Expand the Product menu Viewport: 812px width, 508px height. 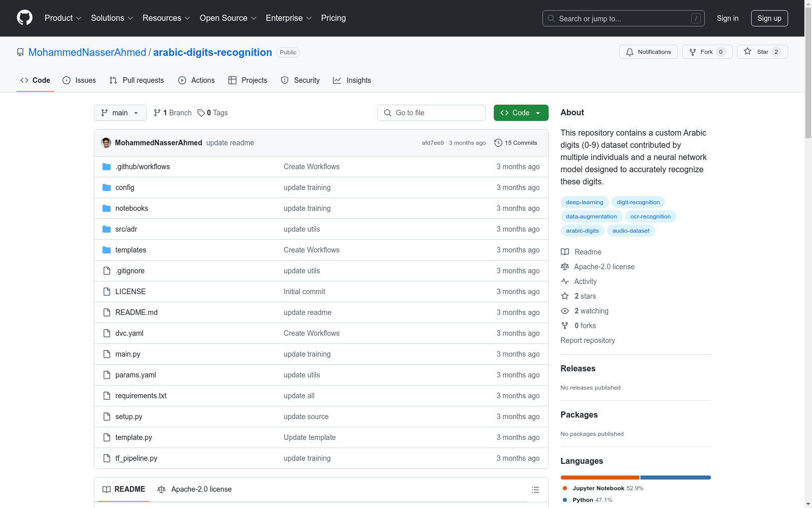coord(63,18)
